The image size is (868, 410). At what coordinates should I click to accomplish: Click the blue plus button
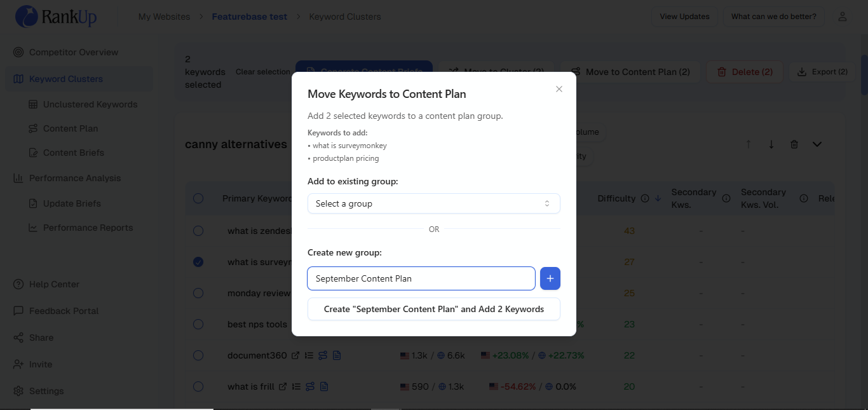pos(550,278)
